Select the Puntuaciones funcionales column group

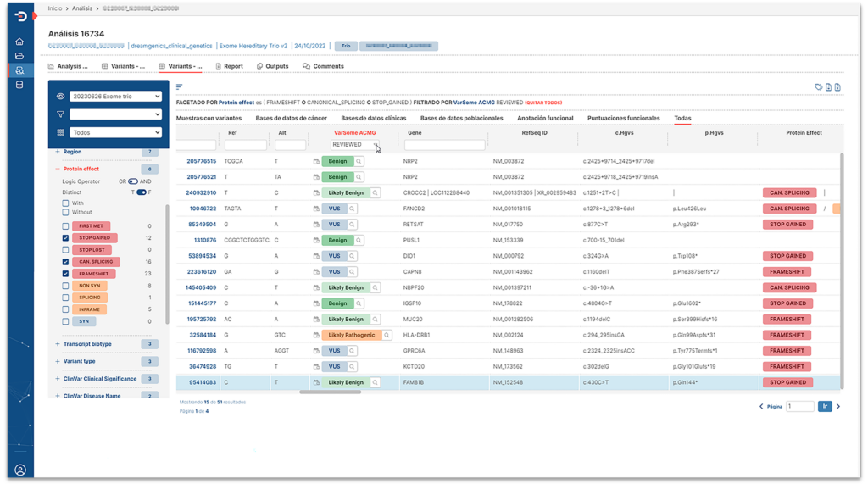point(623,118)
